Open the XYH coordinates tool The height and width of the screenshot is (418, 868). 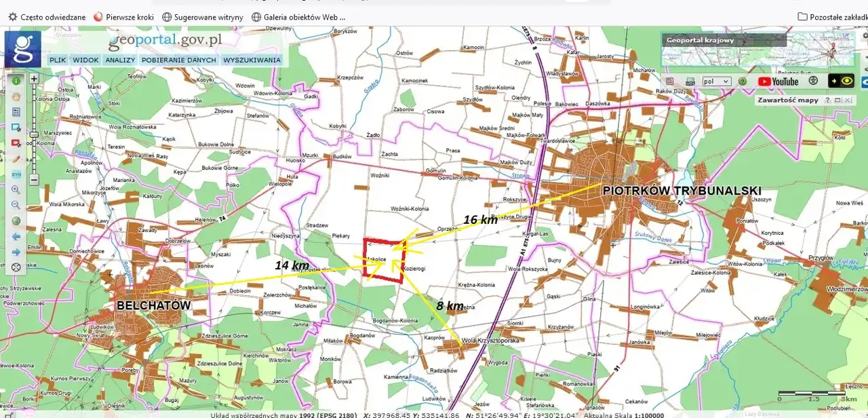(x=16, y=174)
